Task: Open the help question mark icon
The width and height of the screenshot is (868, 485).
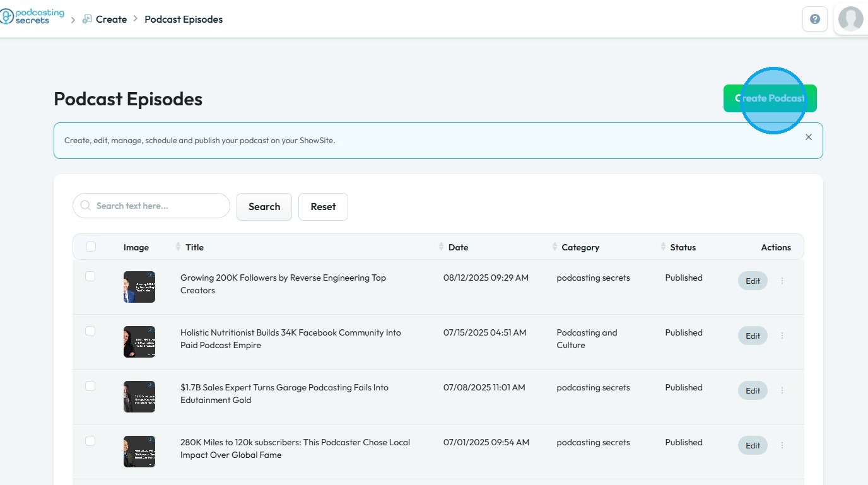Action: click(x=814, y=19)
